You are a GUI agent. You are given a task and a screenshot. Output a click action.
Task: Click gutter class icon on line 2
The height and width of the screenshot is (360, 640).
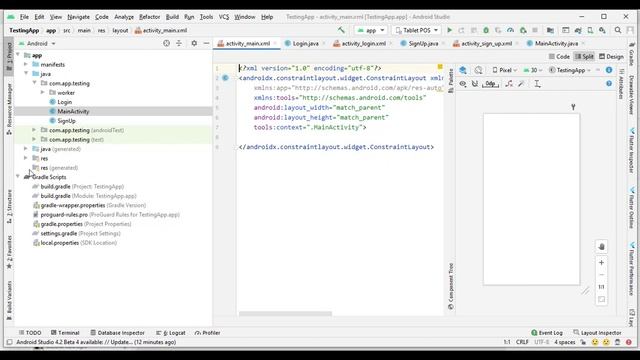[x=225, y=78]
